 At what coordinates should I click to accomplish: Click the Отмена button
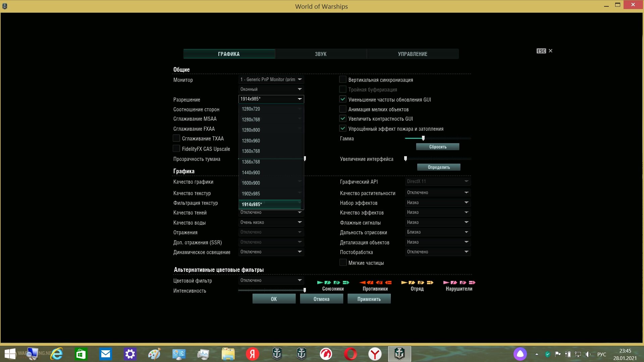coord(321,299)
